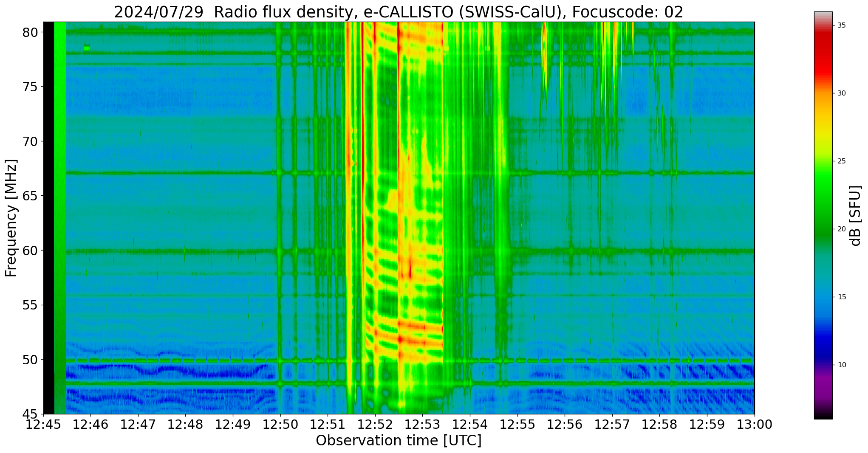868x453 pixels.
Task: Click the 12:57 time tick label
Action: click(612, 425)
